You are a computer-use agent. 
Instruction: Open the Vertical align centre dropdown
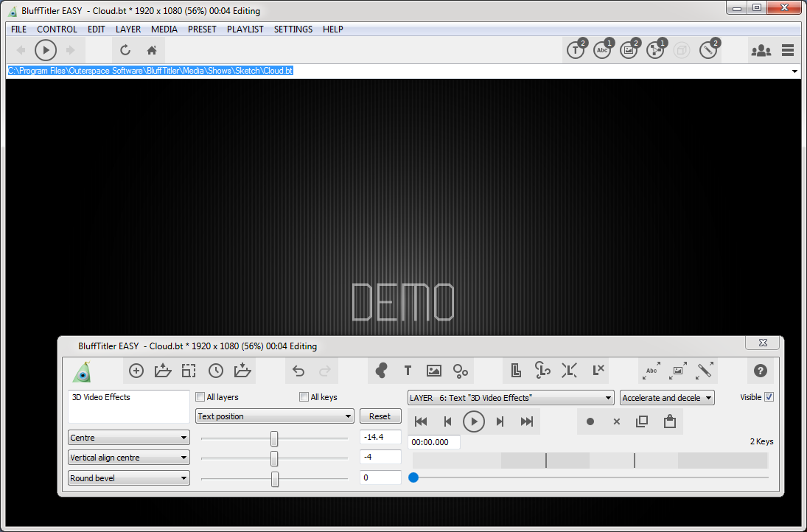coord(129,458)
